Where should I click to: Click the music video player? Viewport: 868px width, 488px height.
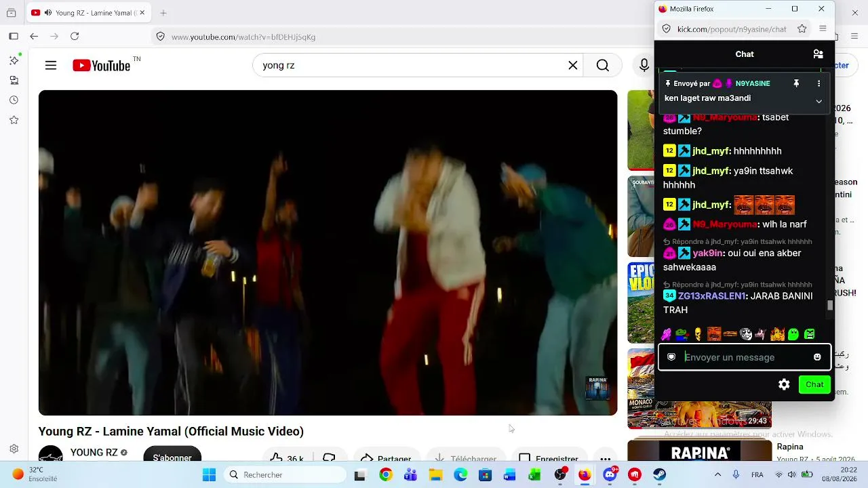[328, 253]
